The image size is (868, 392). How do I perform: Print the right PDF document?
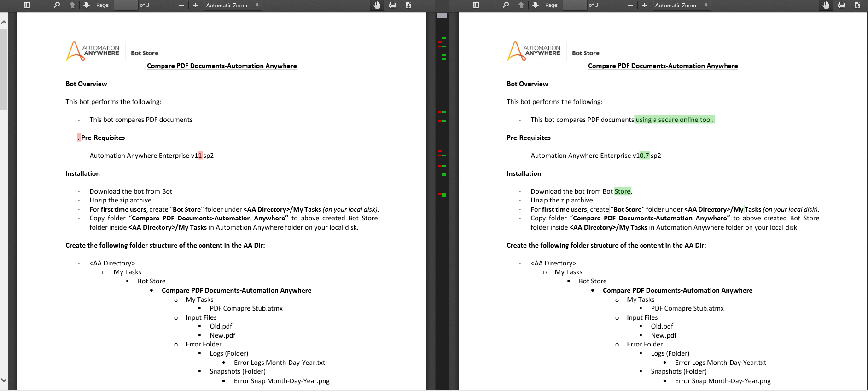coord(842,5)
